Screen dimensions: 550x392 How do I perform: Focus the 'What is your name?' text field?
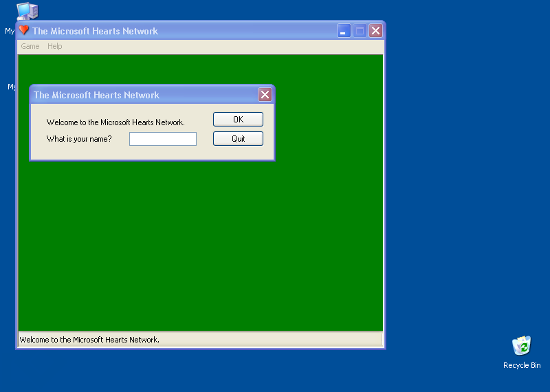click(163, 139)
